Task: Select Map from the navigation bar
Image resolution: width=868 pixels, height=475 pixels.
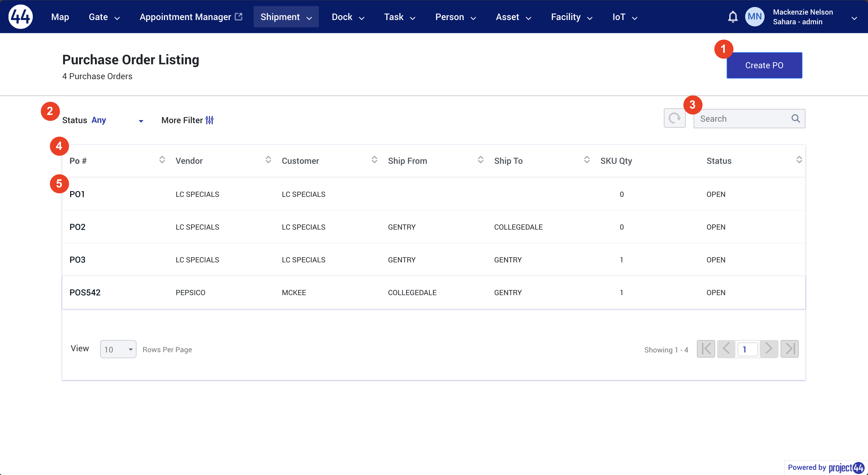Action: pos(60,16)
